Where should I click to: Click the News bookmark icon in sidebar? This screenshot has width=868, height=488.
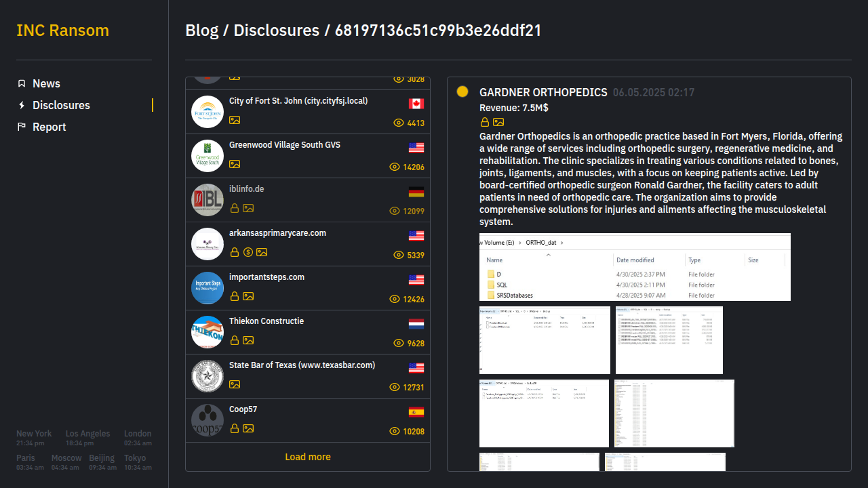22,83
